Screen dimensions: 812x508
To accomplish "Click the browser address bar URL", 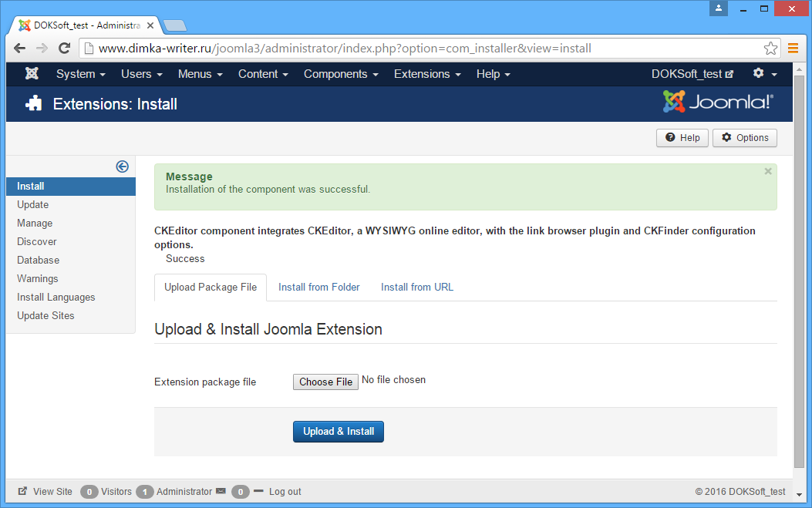I will pyautogui.click(x=345, y=49).
